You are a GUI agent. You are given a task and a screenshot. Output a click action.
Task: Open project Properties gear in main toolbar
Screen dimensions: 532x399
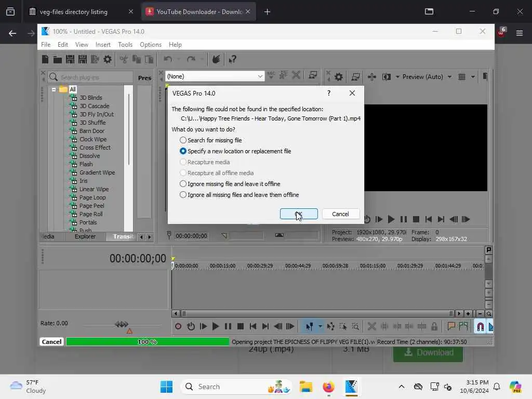[108, 59]
